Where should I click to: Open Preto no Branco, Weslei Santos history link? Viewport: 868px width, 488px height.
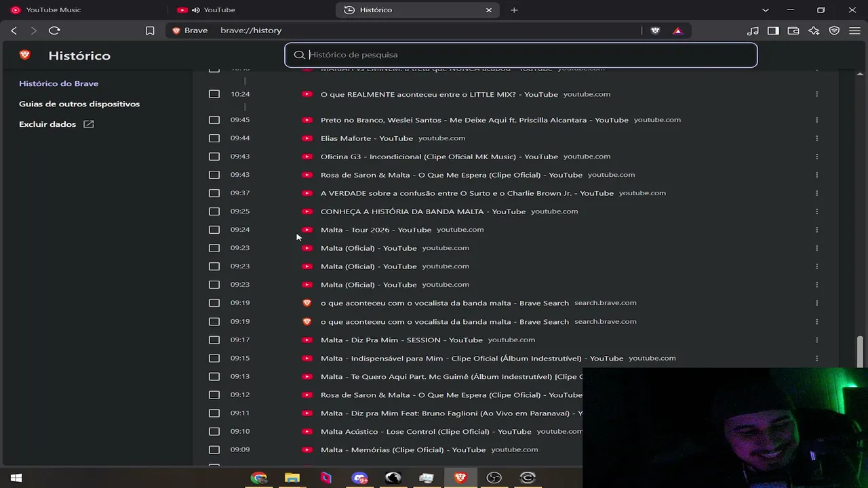point(475,120)
